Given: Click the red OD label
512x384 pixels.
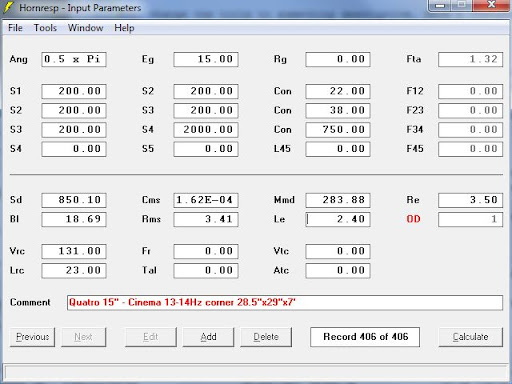Looking at the screenshot, I should tap(413, 219).
